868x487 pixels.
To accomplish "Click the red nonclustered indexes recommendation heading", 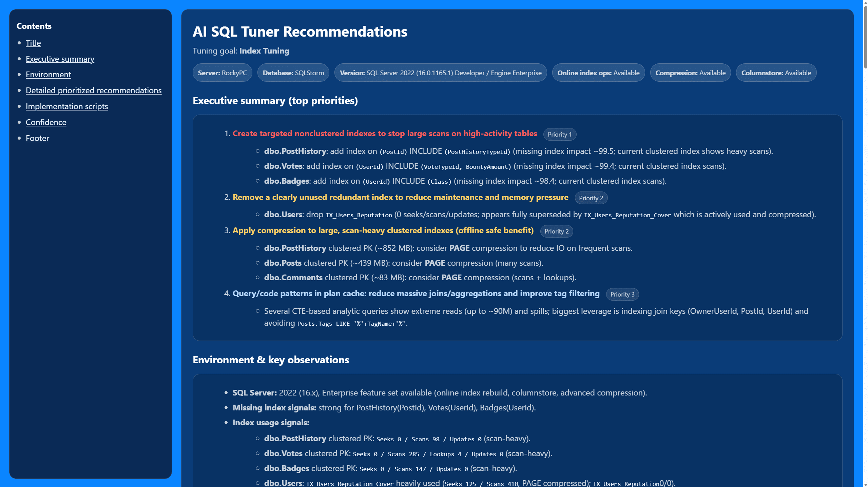I will tap(384, 134).
